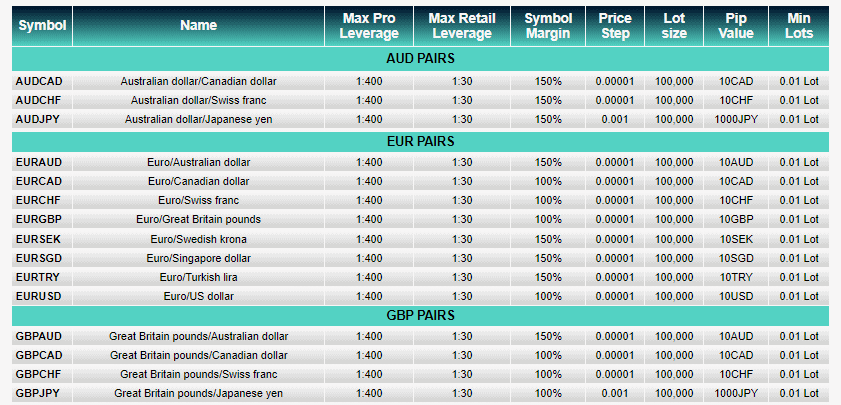Click the Min Lots column header

799,26
